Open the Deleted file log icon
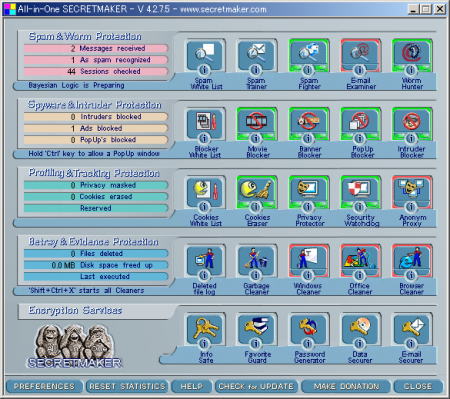The width and height of the screenshot is (450, 399). coord(204,259)
